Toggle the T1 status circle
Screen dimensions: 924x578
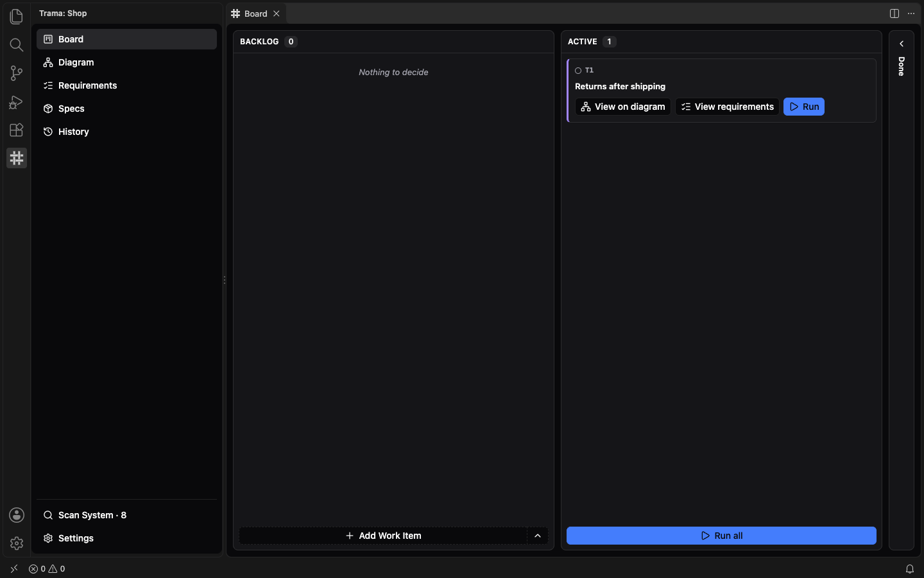pyautogui.click(x=578, y=71)
